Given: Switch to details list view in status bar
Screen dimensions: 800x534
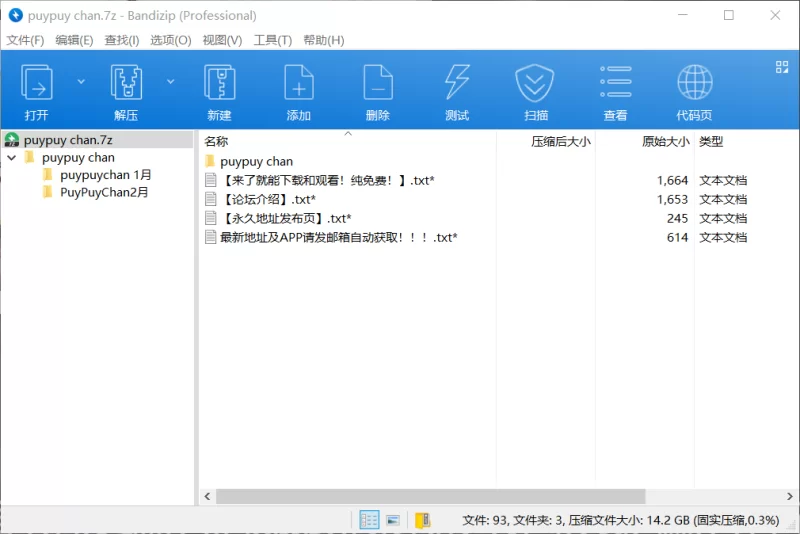Looking at the screenshot, I should tap(369, 520).
